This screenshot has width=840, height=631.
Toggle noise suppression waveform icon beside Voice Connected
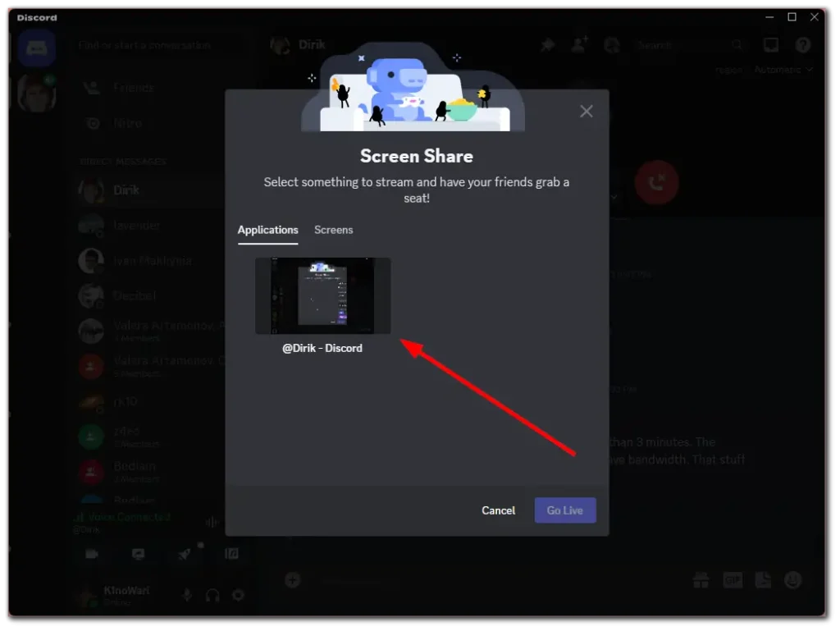[212, 522]
